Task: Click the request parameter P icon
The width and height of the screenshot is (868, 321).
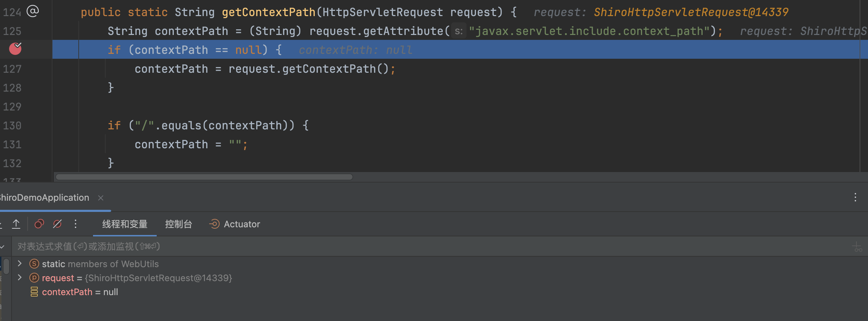Action: [x=34, y=278]
